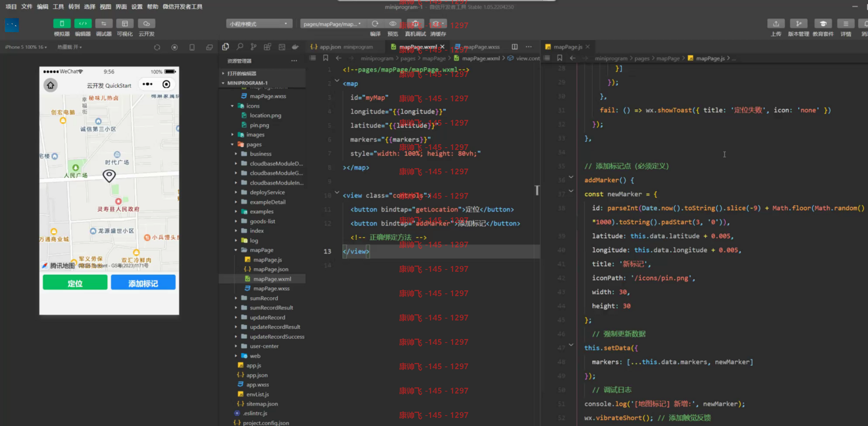Open the 详情 details panel
This screenshot has width=868, height=426.
coord(846,24)
